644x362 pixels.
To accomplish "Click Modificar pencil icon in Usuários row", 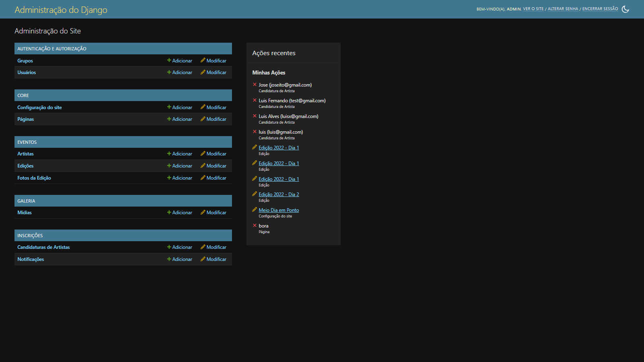I will click(x=203, y=72).
